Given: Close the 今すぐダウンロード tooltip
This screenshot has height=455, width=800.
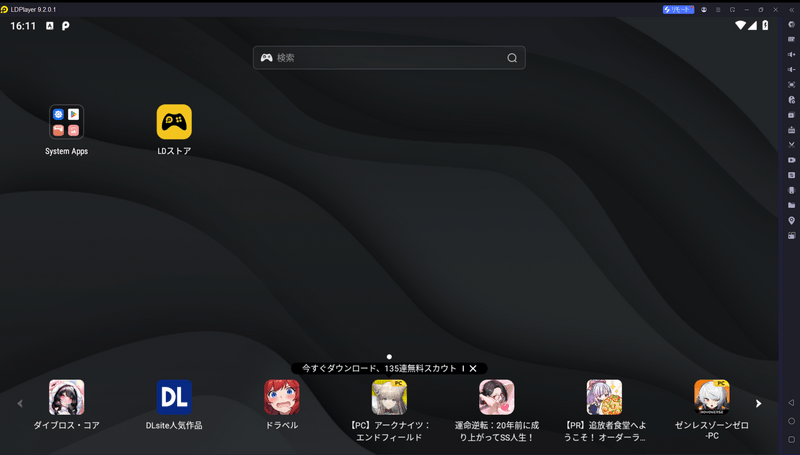Looking at the screenshot, I should click(473, 368).
